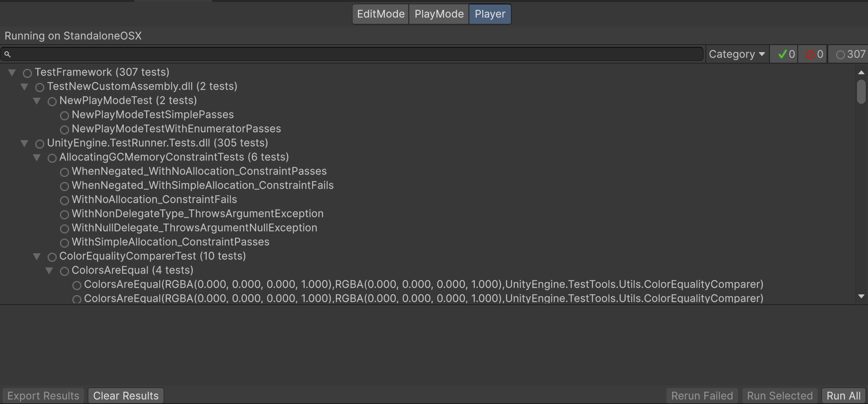The image size is (868, 404).
Task: Toggle the not-run tests filter showing 307
Action: (849, 54)
